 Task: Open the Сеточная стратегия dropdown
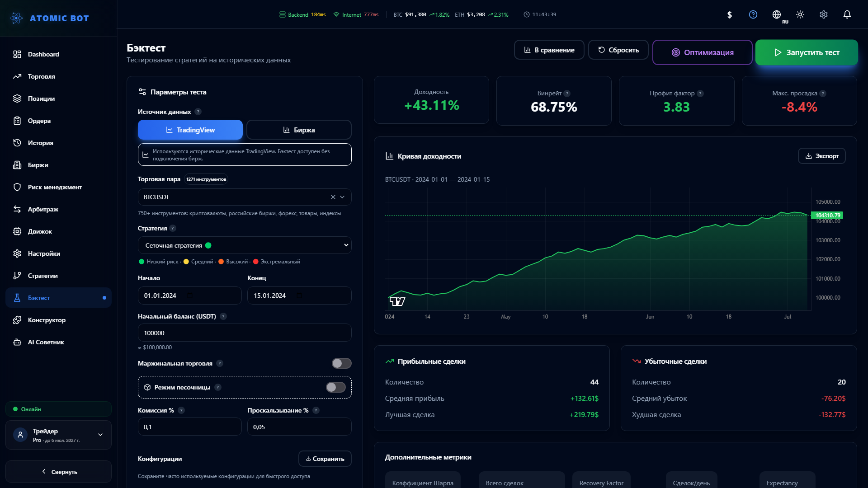pyautogui.click(x=245, y=245)
